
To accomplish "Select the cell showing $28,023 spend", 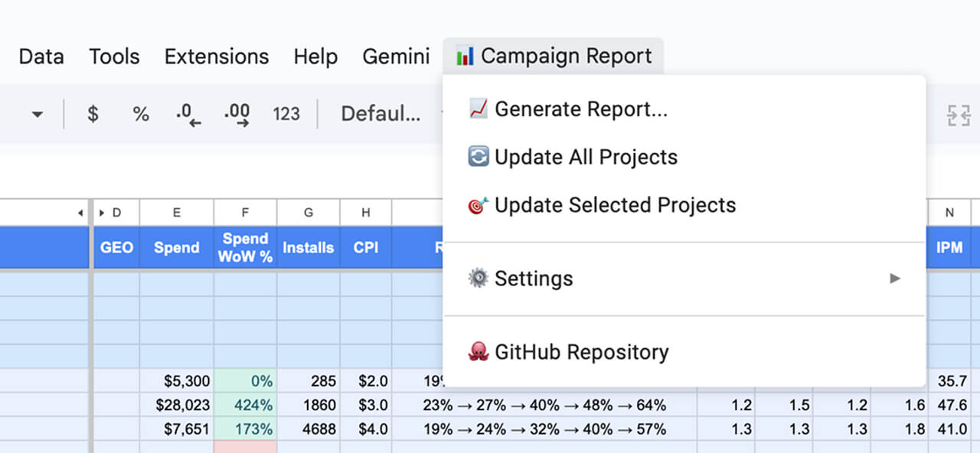I will pyautogui.click(x=176, y=405).
